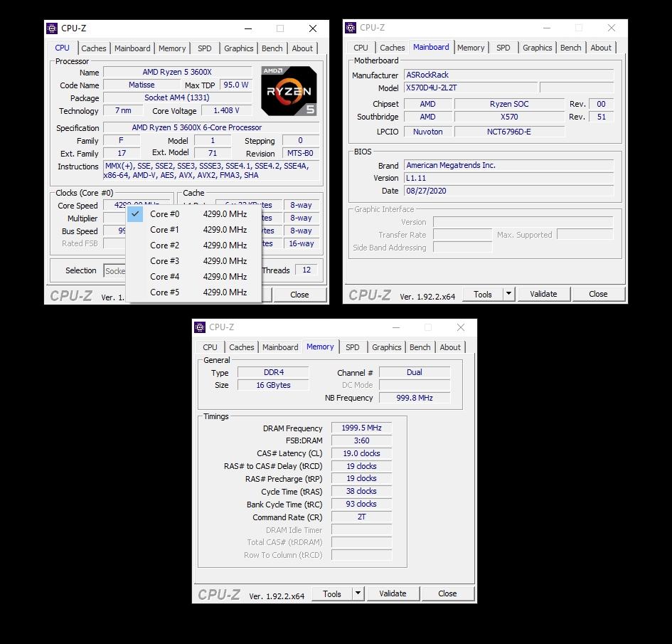Screen dimensions: 672x644
Task: Click the BIOS version L1.11 field
Action: point(508,178)
